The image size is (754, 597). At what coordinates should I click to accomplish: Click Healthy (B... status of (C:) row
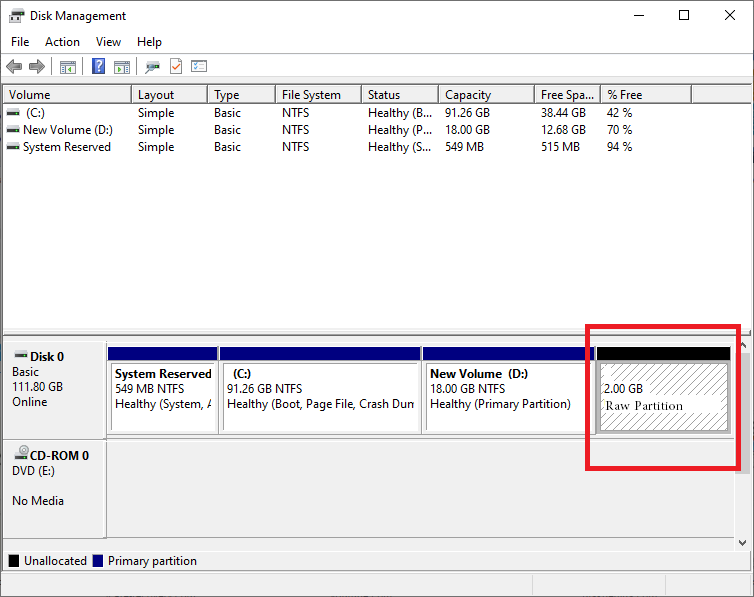tap(400, 112)
